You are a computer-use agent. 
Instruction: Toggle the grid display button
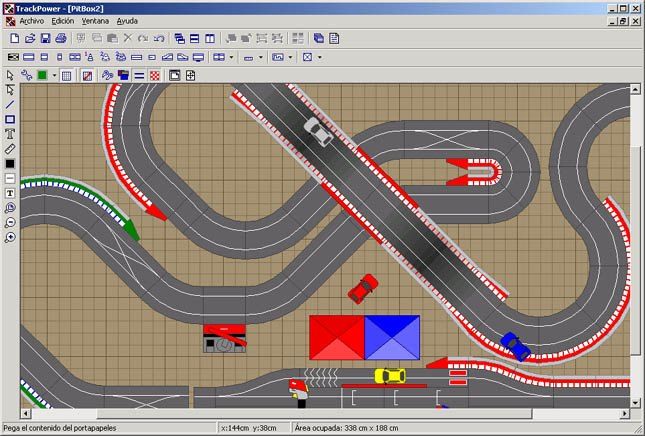pyautogui.click(x=66, y=75)
